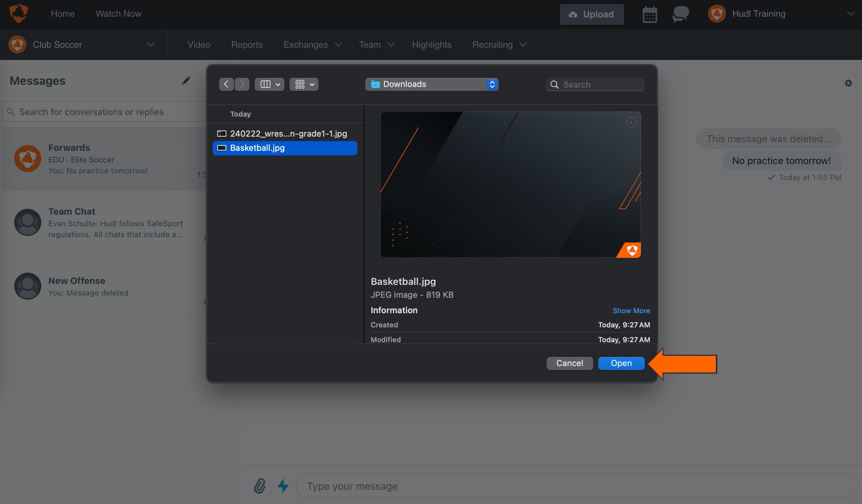Click the Open button in dialog
Image resolution: width=862 pixels, height=504 pixels.
(x=621, y=363)
